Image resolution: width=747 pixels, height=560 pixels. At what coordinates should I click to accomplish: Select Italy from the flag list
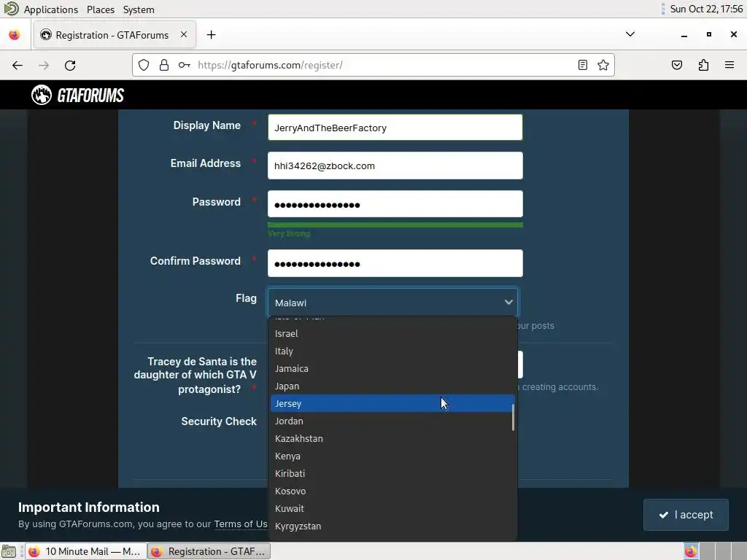(x=392, y=351)
